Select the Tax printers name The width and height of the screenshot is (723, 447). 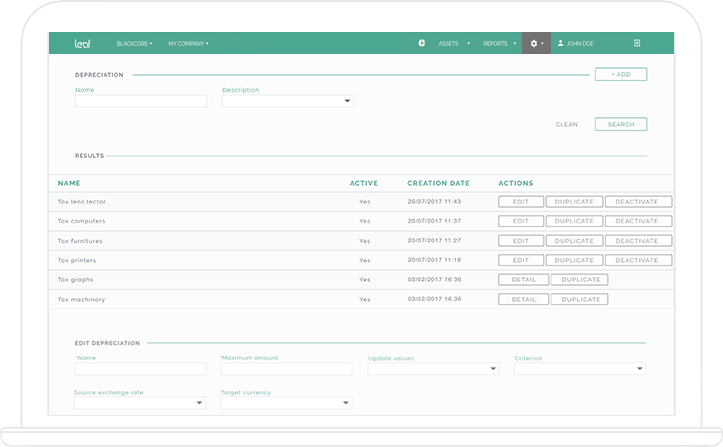(77, 260)
